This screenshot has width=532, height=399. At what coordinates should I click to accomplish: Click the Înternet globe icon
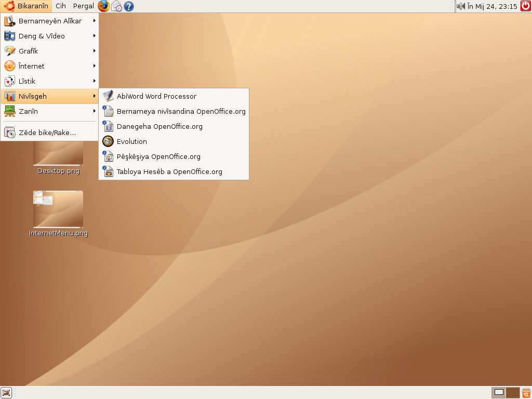coord(9,66)
